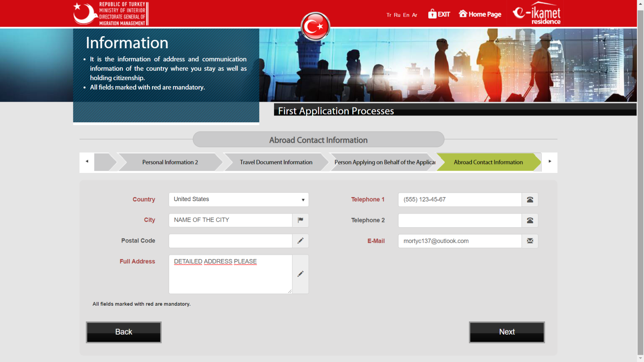Open the Country dropdown showing United States

[x=238, y=200]
